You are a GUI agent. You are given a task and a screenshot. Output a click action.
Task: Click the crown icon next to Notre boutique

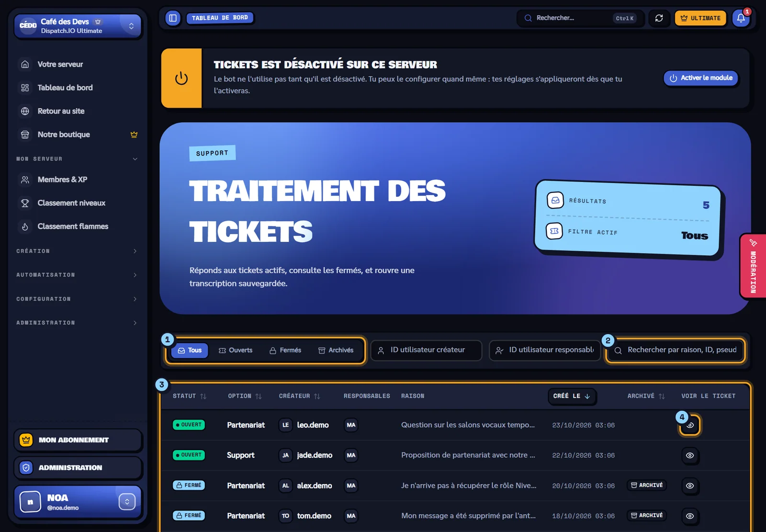click(134, 135)
